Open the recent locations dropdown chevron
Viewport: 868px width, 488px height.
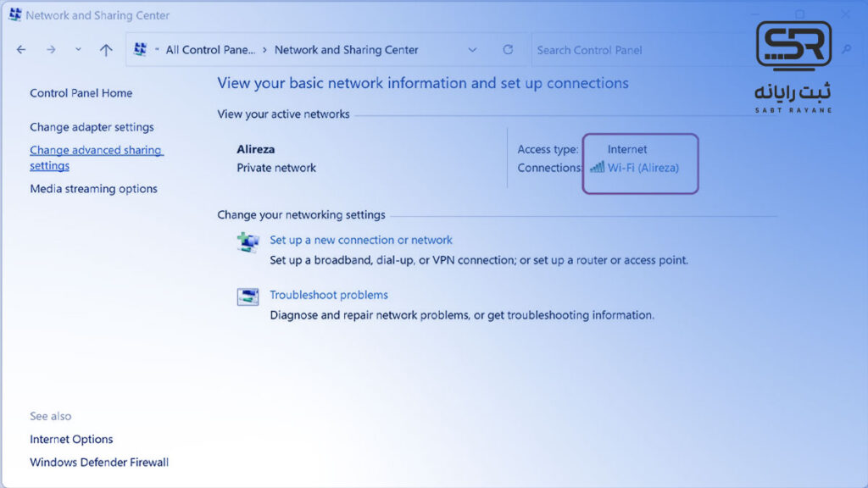click(78, 50)
